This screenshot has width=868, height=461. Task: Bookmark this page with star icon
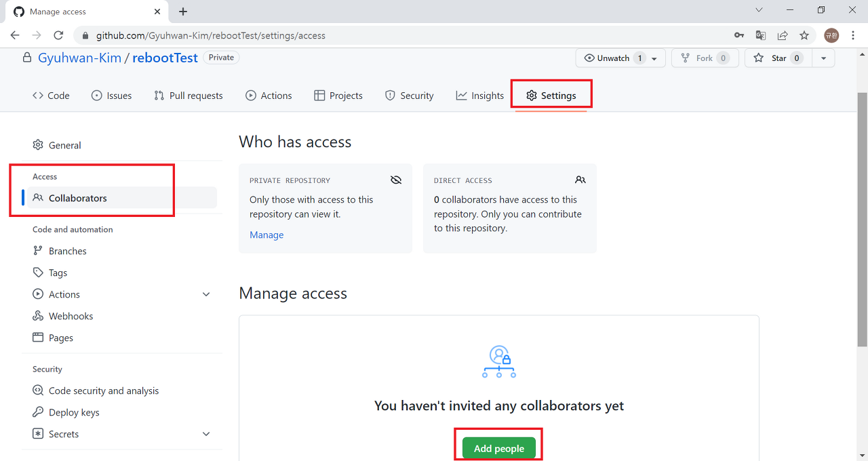pos(804,35)
